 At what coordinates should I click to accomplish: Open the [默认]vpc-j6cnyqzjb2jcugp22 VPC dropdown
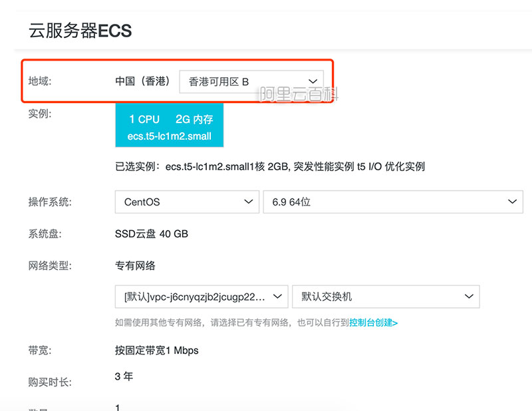point(201,297)
